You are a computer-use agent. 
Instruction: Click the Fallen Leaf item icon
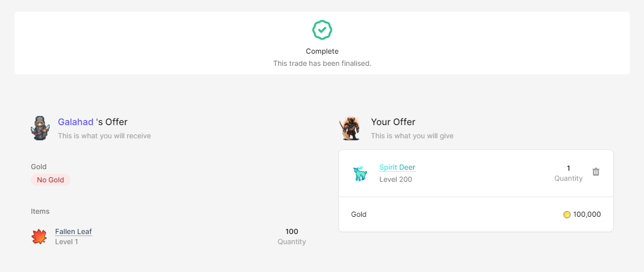pos(39,237)
